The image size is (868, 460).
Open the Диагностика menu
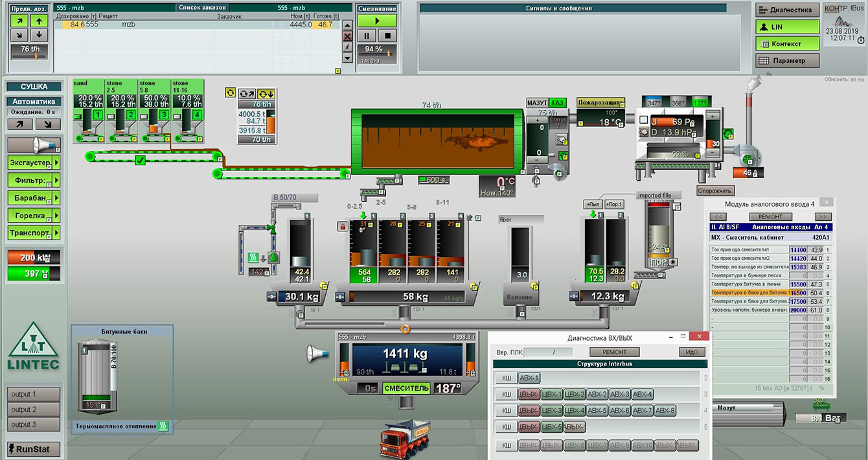tap(787, 10)
